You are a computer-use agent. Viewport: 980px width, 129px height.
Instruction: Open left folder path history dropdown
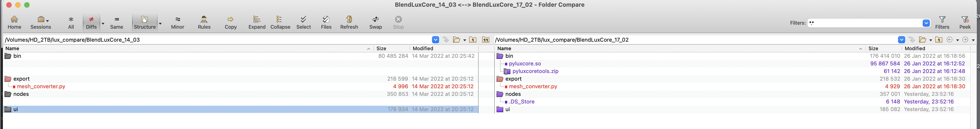tap(435, 40)
